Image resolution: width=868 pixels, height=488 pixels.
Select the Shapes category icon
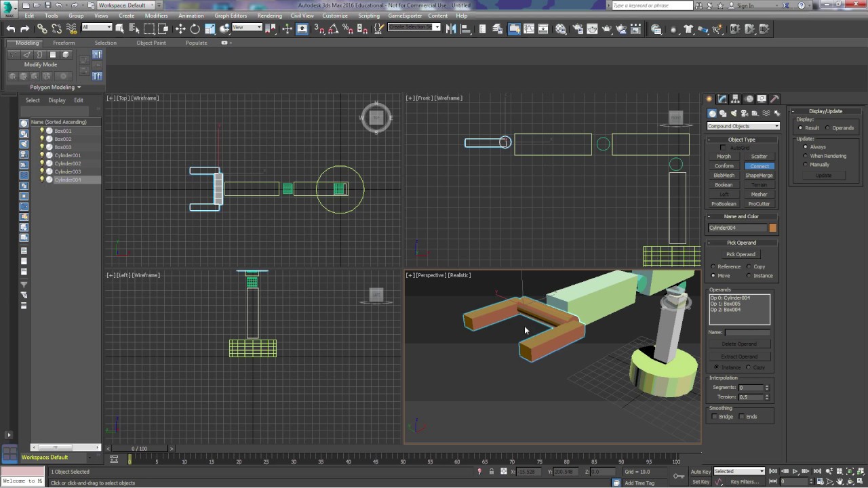pyautogui.click(x=723, y=113)
